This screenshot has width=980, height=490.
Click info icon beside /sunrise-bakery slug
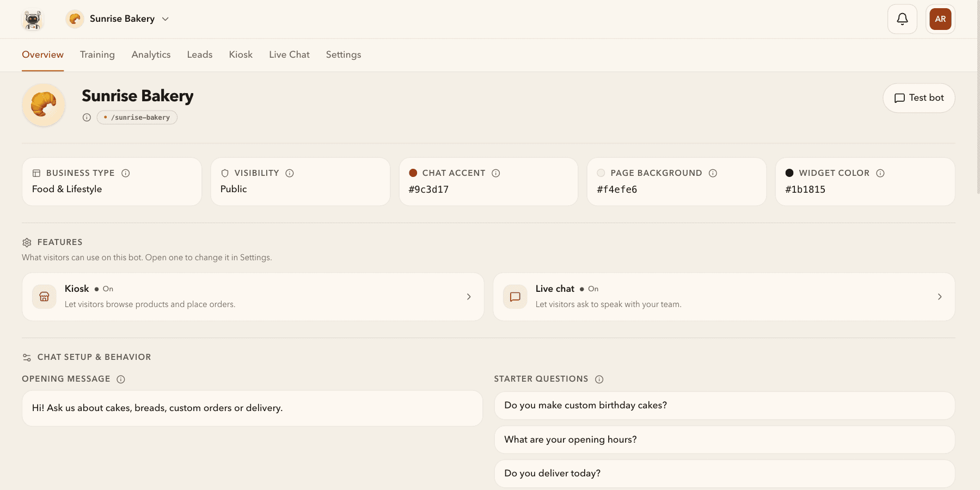[x=87, y=118]
